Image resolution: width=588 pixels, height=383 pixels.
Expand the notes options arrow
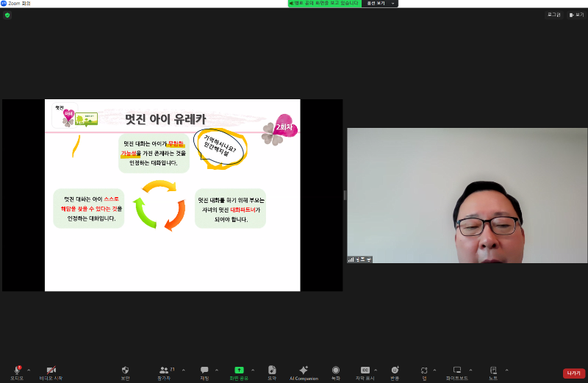[x=506, y=371]
